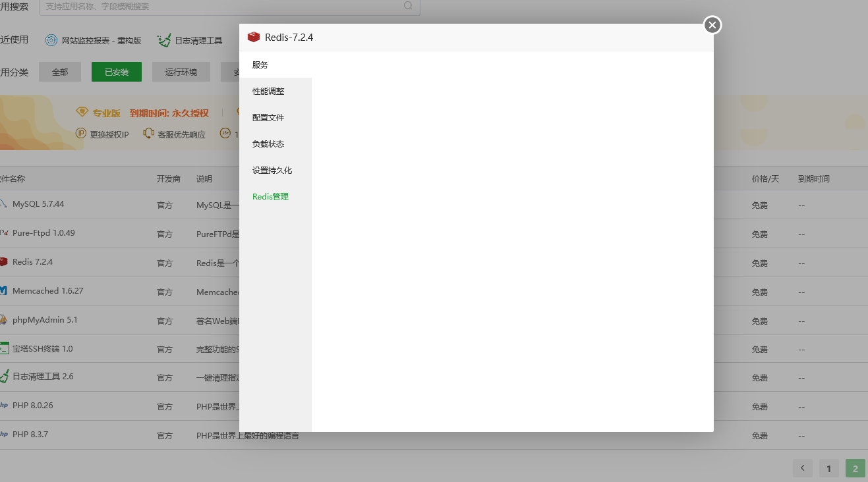The height and width of the screenshot is (482, 868).
Task: Close the Redis-7.2.4 dialog
Action: pyautogui.click(x=712, y=25)
